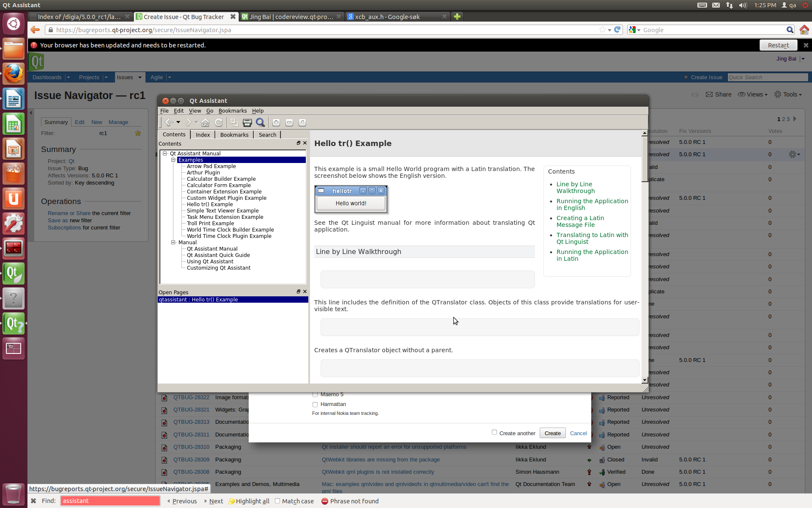This screenshot has width=812, height=508.
Task: Click the Home icon in Qt Assistant toolbar
Action: tap(205, 122)
